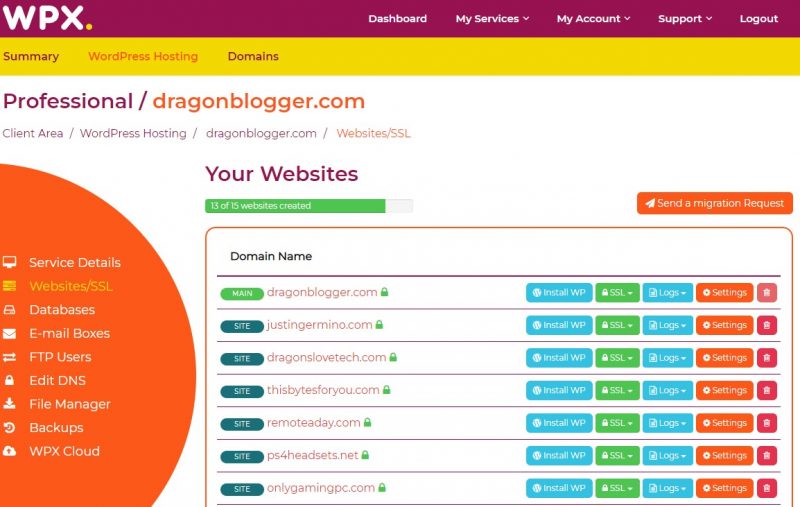Click the WPX logo

(47, 18)
